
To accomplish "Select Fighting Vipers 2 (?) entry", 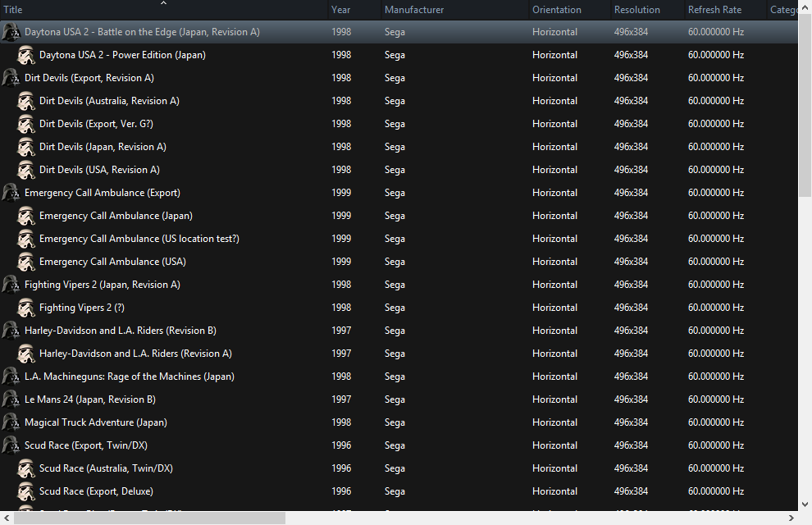I will (82, 308).
